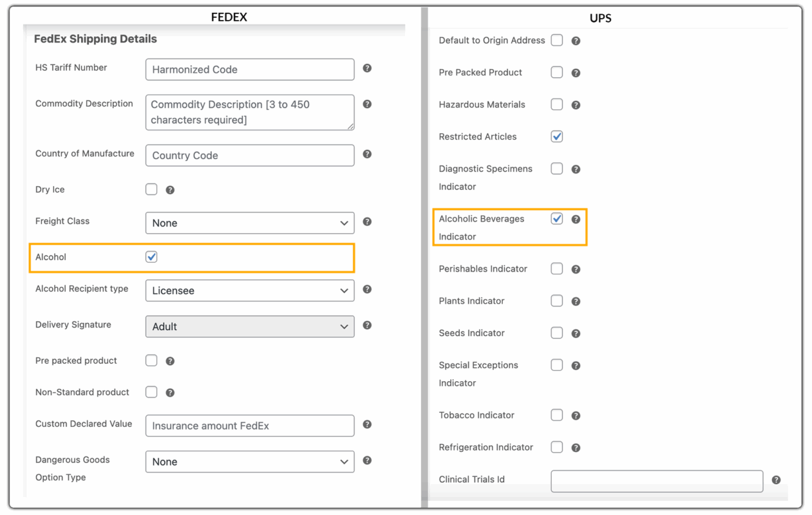
Task: Check the Tobacco Indicator box
Action: [x=557, y=415]
